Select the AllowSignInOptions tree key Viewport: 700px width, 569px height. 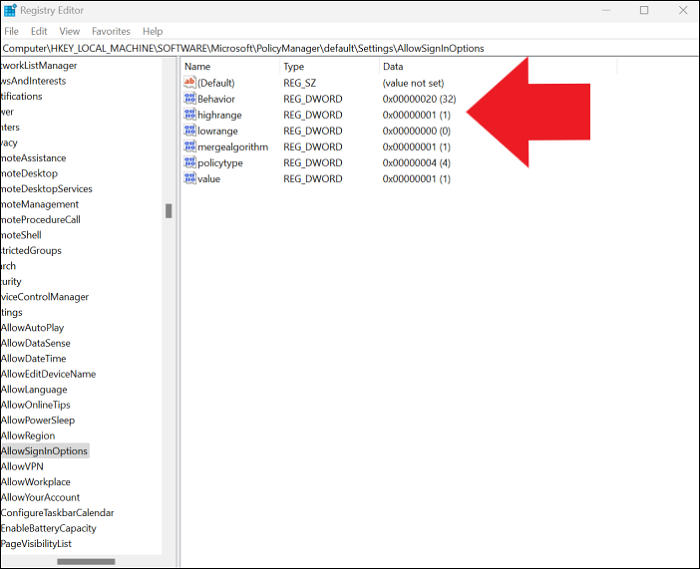tap(44, 451)
